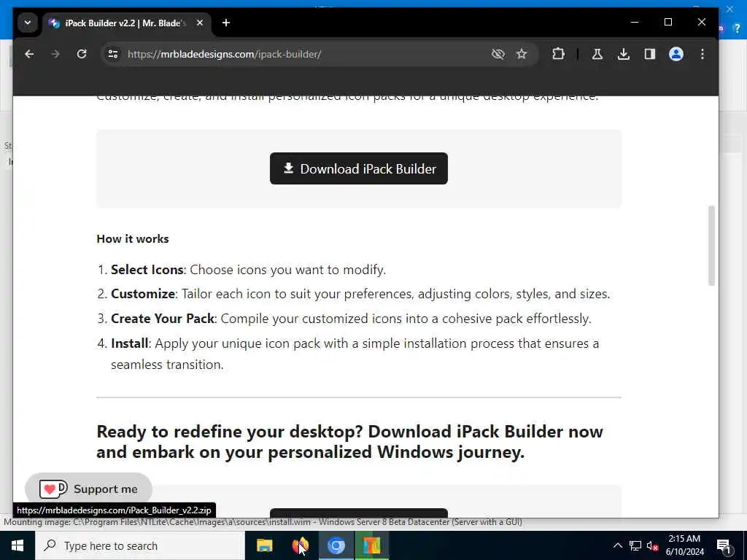The image size is (747, 560).
Task: Open Chrome Labs flask icon
Action: pyautogui.click(x=597, y=54)
